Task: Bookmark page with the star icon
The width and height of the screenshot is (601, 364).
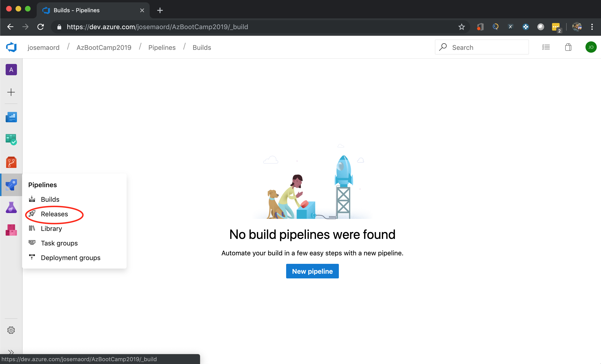Action: point(461,27)
